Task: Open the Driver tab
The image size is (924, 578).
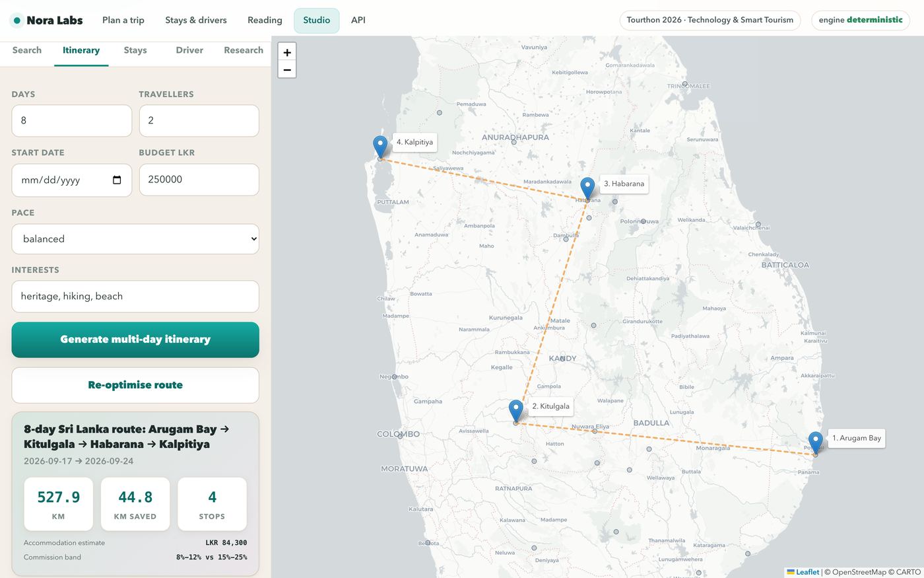Action: coord(189,50)
